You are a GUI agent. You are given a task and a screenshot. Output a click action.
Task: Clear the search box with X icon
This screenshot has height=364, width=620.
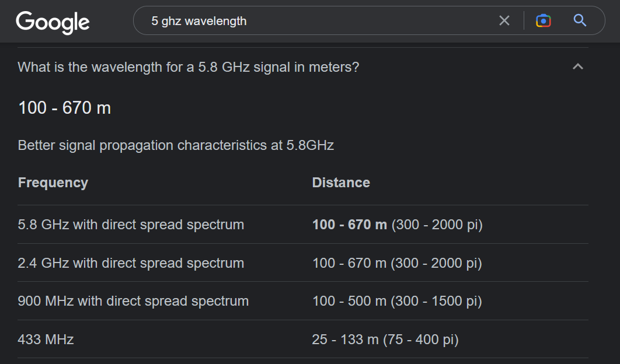504,20
